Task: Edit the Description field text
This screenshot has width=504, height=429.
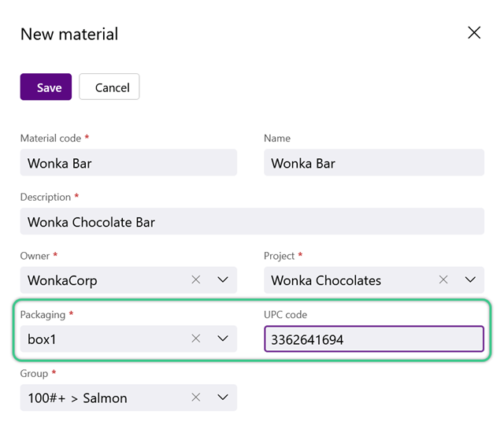Action: pyautogui.click(x=252, y=221)
